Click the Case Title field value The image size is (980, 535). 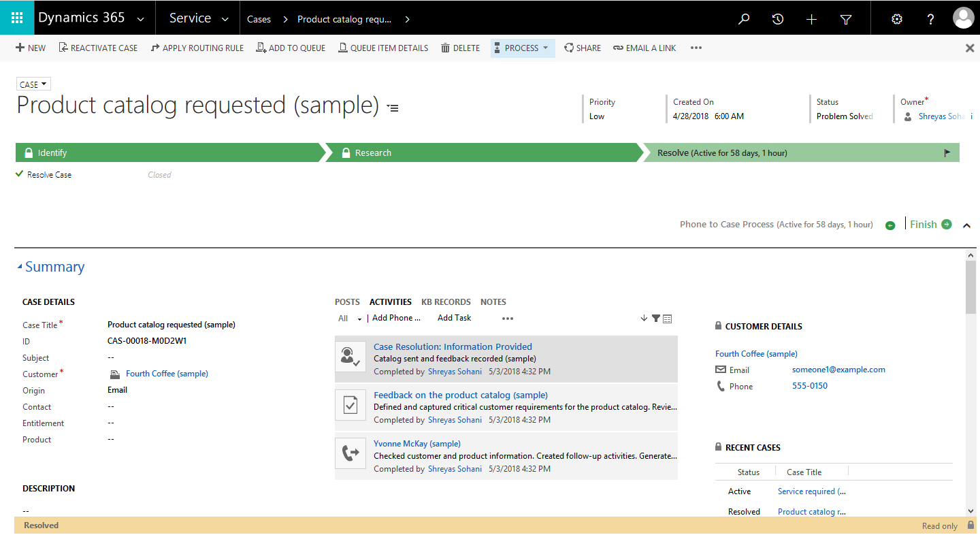point(171,325)
